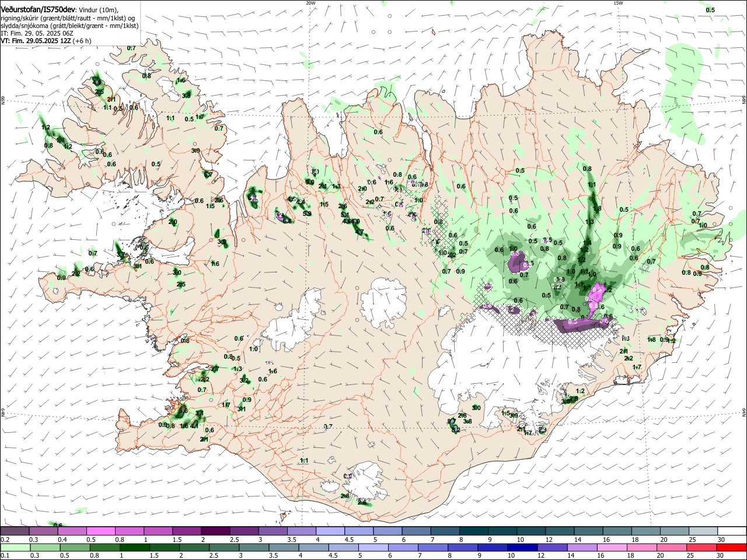Pick bottom legend swatch between 20 and 25

pos(671,547)
